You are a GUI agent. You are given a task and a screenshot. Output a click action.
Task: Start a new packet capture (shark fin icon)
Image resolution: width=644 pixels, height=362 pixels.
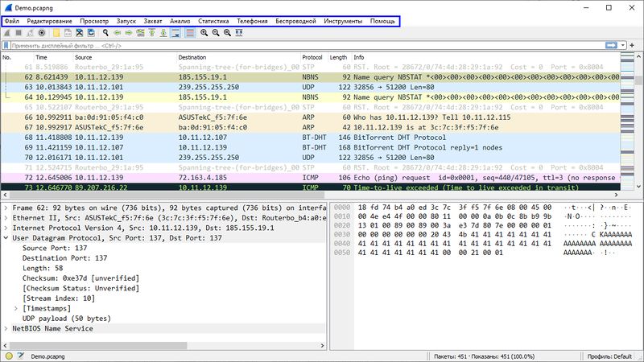(x=7, y=33)
